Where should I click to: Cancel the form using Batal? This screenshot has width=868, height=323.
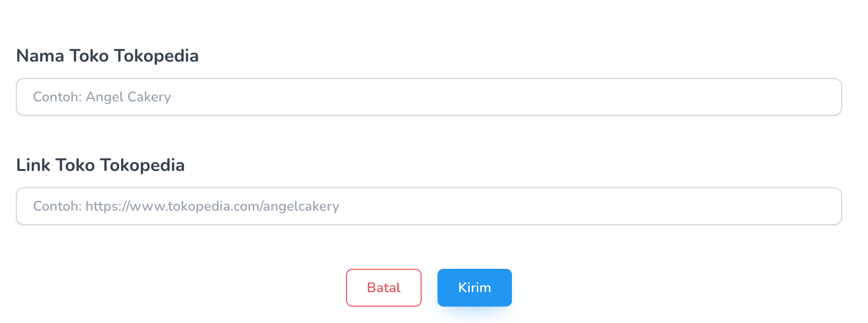pyautogui.click(x=383, y=288)
